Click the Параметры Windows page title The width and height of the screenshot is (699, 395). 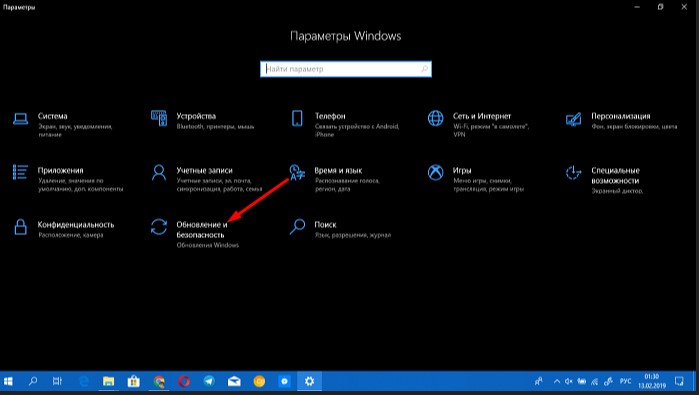tap(345, 36)
